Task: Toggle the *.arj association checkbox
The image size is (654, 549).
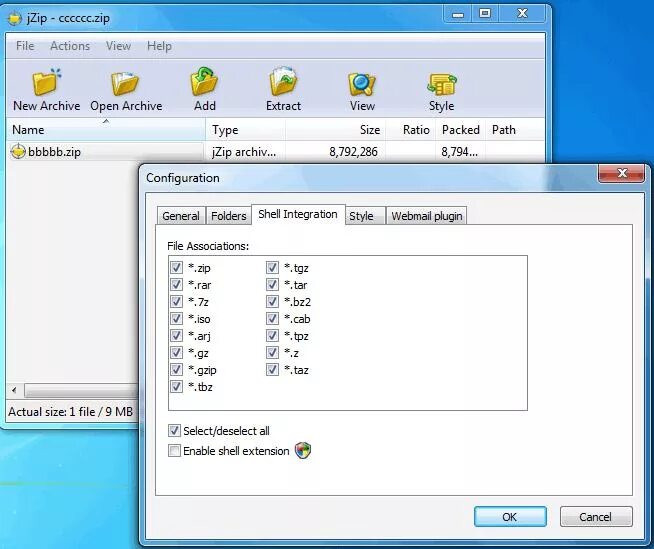Action: [x=176, y=335]
